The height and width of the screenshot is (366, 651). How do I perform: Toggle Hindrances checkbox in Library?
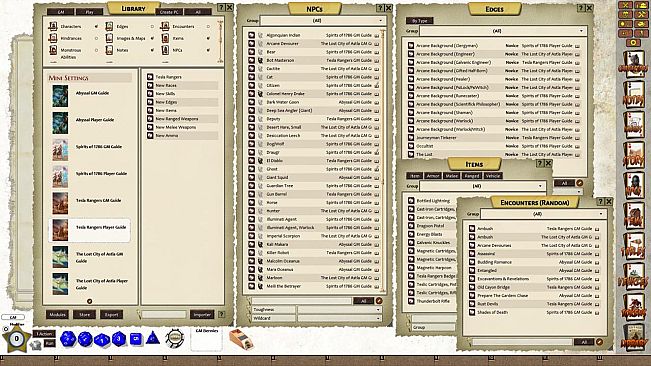96,38
